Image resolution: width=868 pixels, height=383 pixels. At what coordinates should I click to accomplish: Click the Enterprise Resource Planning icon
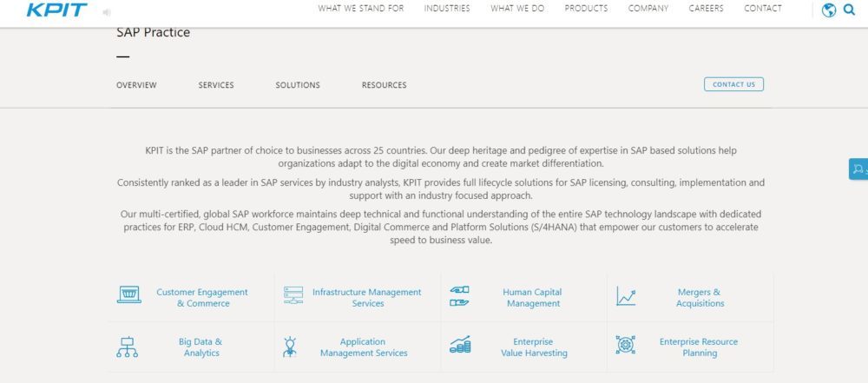click(x=625, y=345)
